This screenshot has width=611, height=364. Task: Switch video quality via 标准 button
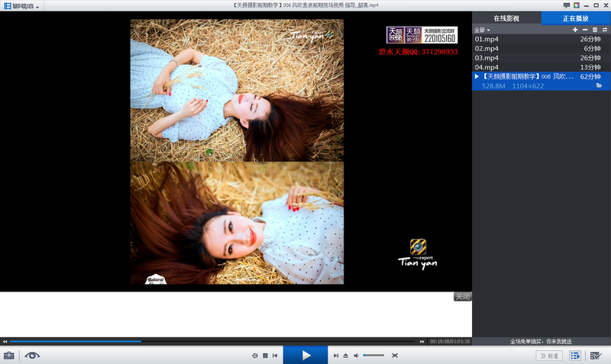549,356
